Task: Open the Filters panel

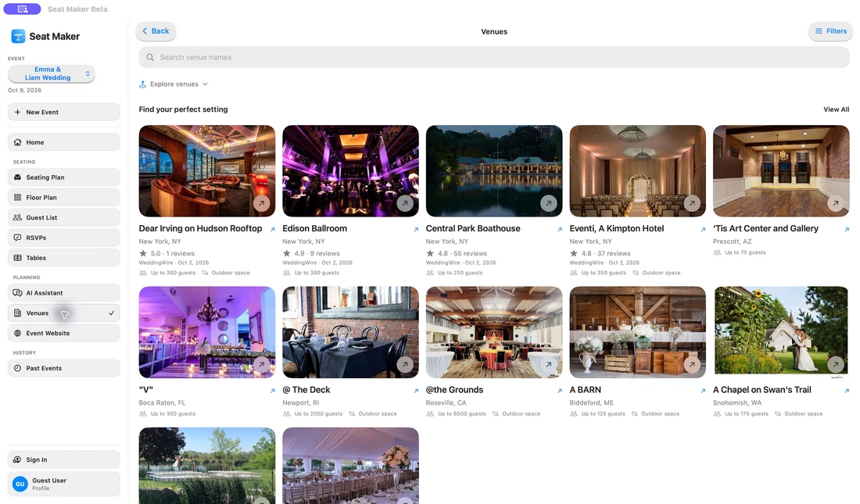Action: click(x=830, y=31)
